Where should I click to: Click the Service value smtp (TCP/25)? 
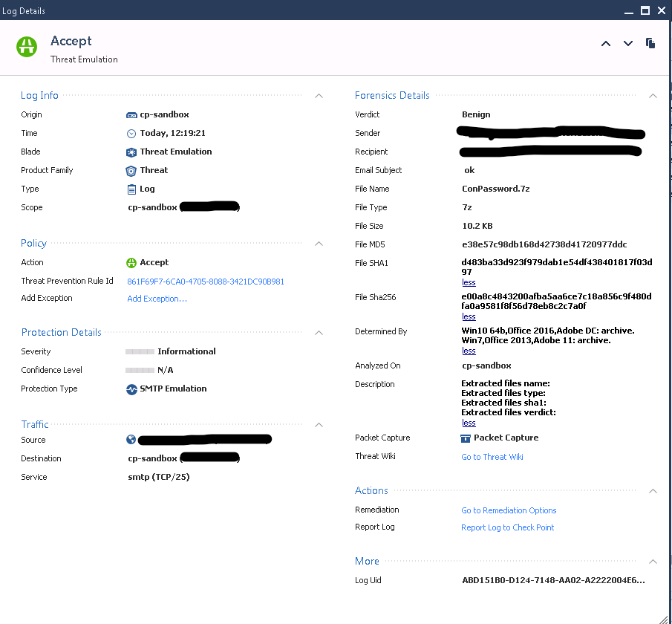159,478
